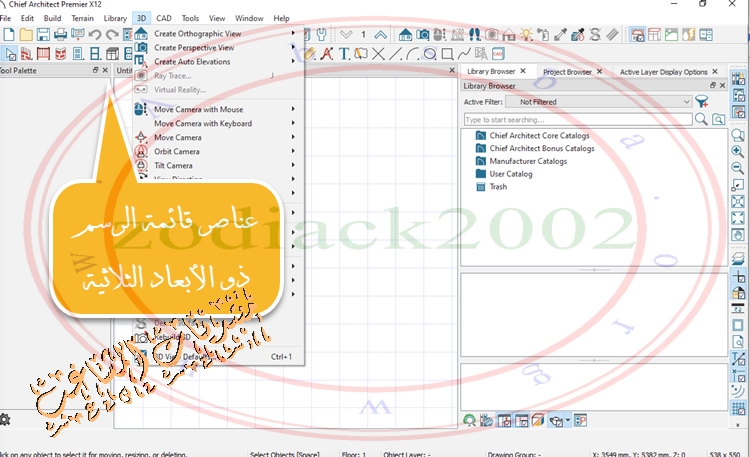The height and width of the screenshot is (457, 750).
Task: Open the Tools menu
Action: point(190,18)
